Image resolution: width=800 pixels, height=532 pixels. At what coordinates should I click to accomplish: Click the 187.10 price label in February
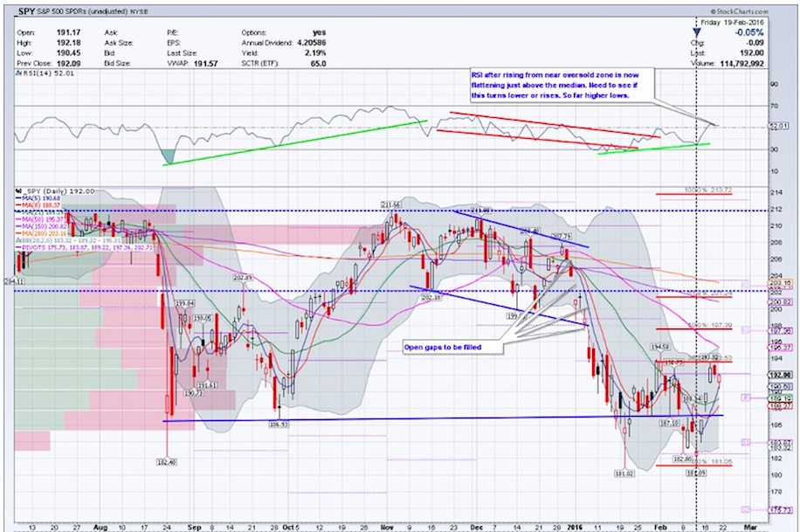tap(669, 423)
